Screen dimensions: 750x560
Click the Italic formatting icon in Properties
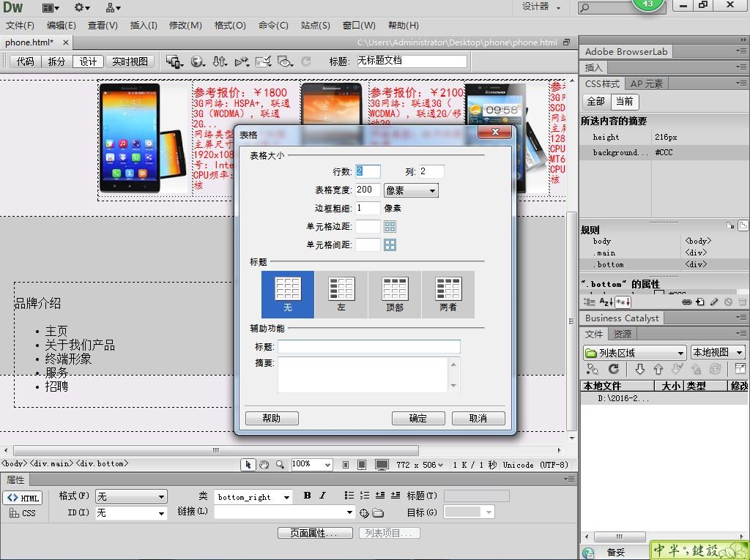[x=322, y=496]
